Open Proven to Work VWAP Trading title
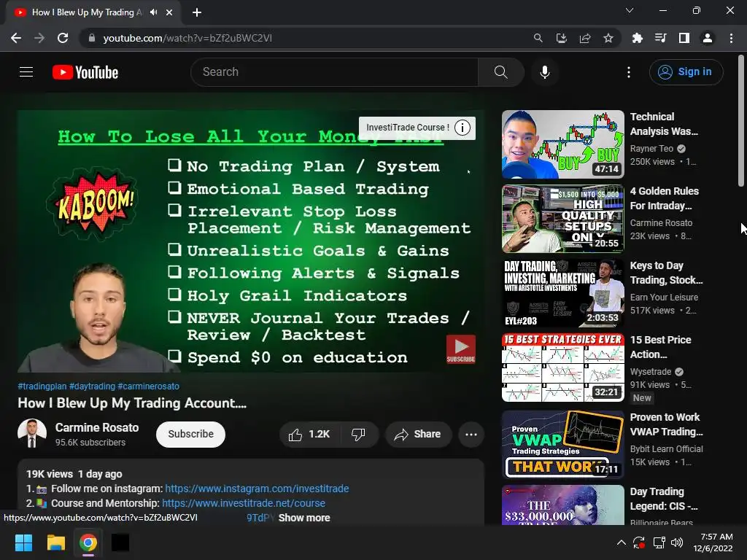The height and width of the screenshot is (560, 747). 667,424
